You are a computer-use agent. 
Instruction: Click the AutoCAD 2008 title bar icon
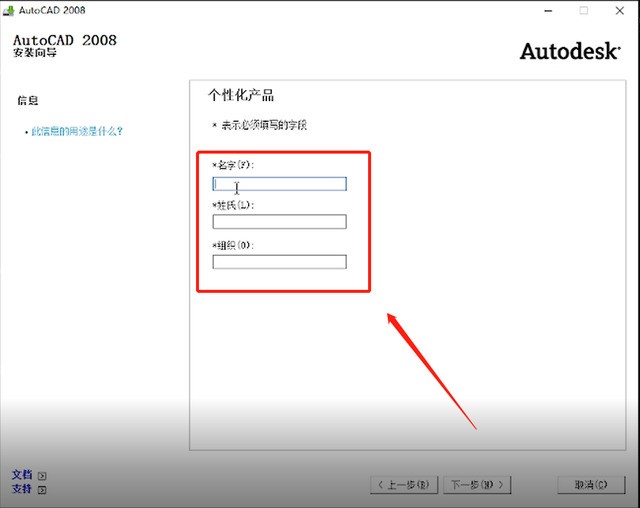click(8, 10)
